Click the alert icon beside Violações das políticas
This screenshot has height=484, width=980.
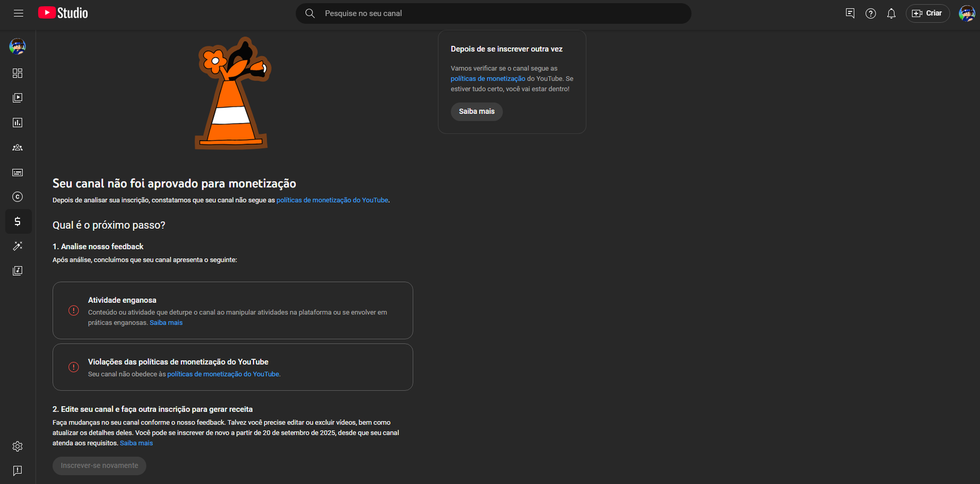tap(73, 367)
